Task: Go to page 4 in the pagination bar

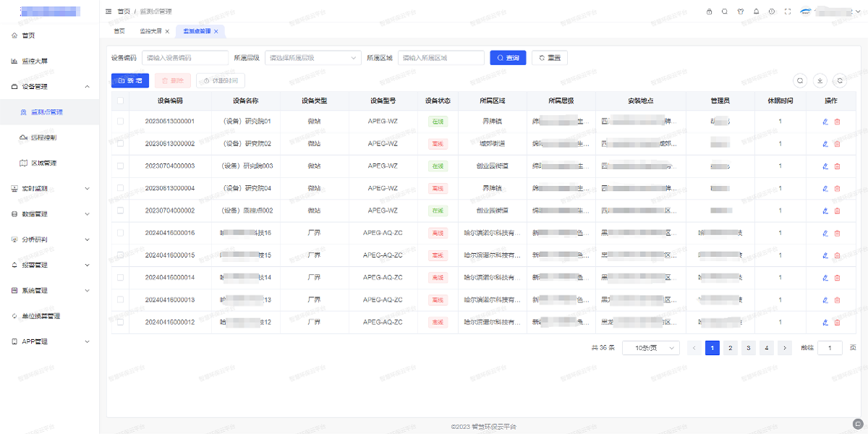Action: point(767,348)
